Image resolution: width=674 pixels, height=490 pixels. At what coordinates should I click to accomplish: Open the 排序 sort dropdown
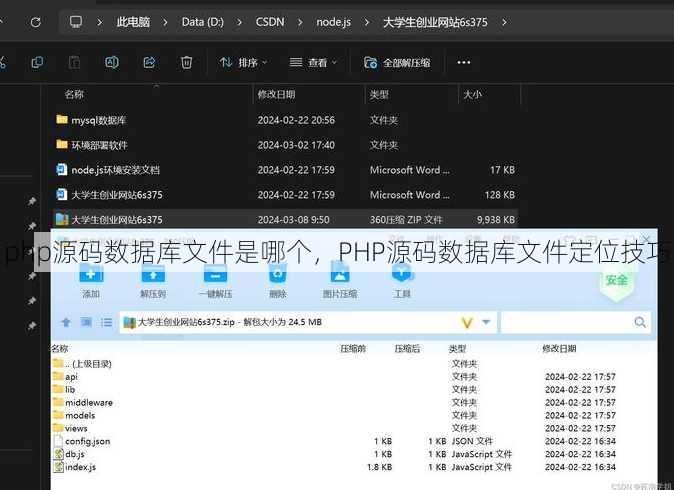tap(244, 63)
